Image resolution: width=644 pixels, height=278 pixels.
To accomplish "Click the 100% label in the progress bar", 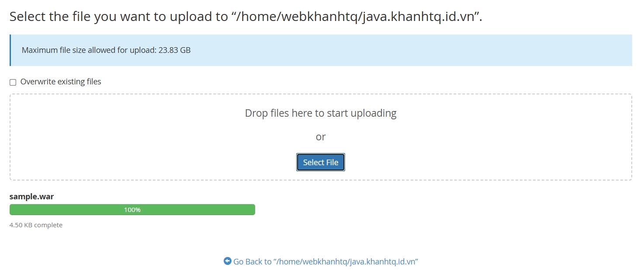I will pyautogui.click(x=132, y=210).
